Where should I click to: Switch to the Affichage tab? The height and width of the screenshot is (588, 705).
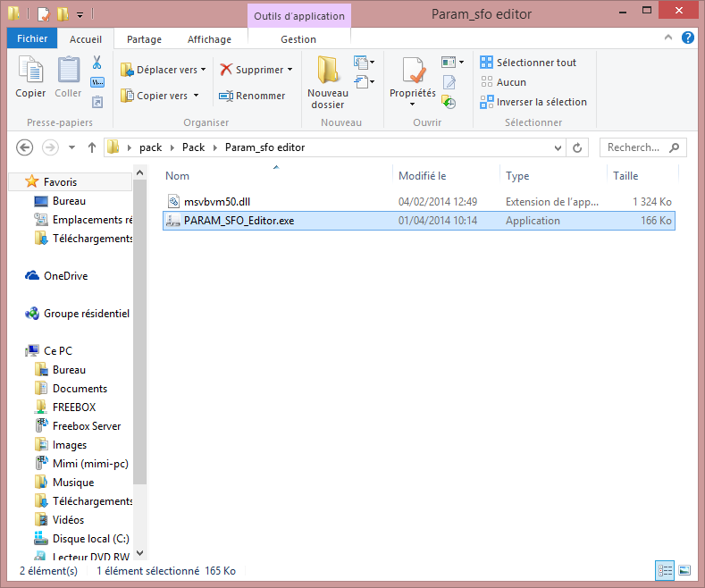click(x=209, y=39)
